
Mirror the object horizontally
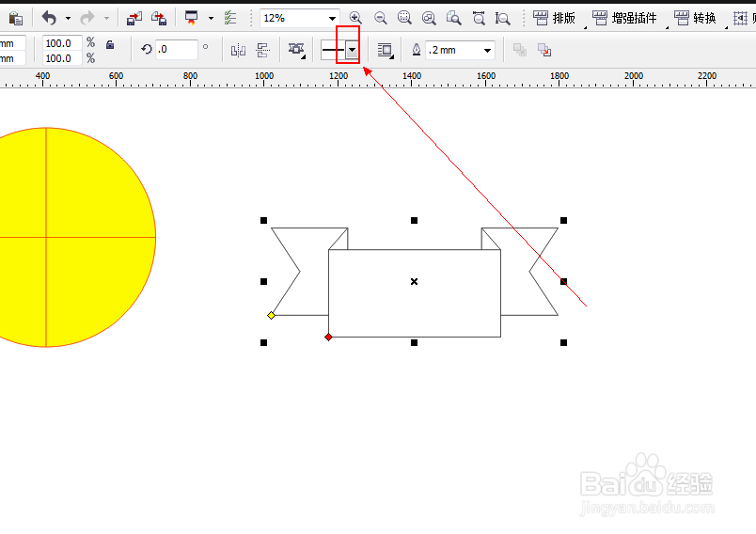(x=238, y=50)
